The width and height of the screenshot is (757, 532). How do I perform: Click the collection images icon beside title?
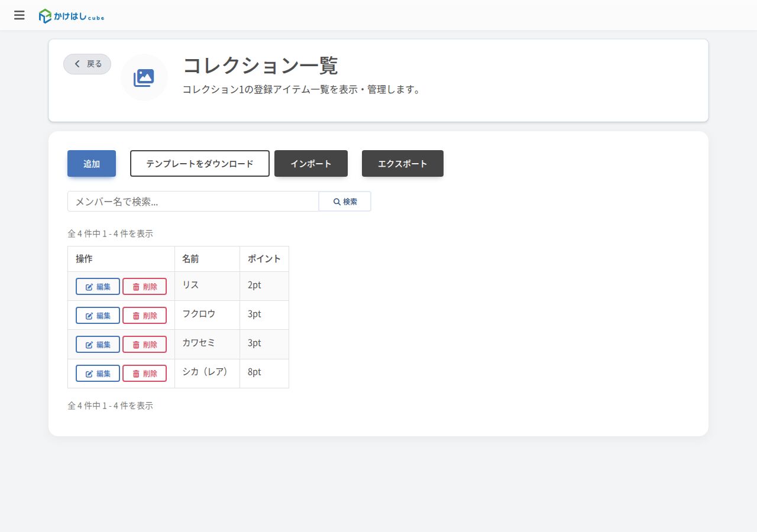tap(144, 77)
